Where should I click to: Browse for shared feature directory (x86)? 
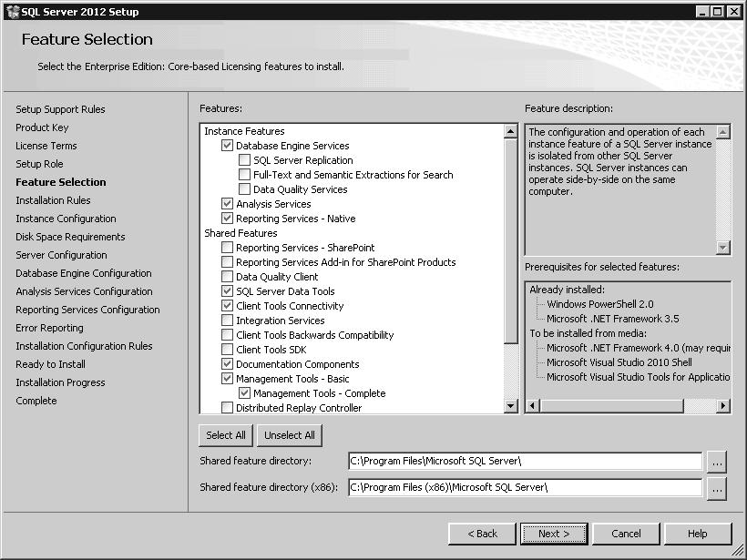click(x=717, y=489)
